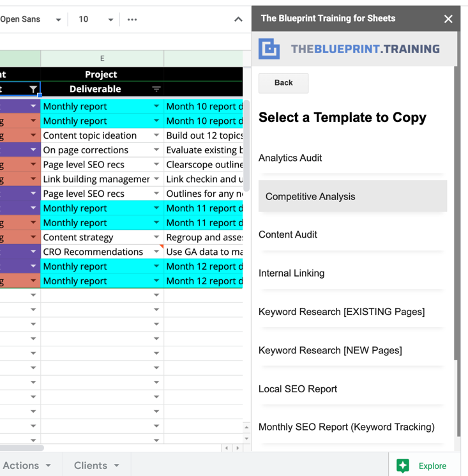Select the On page corrections cell

click(x=102, y=150)
